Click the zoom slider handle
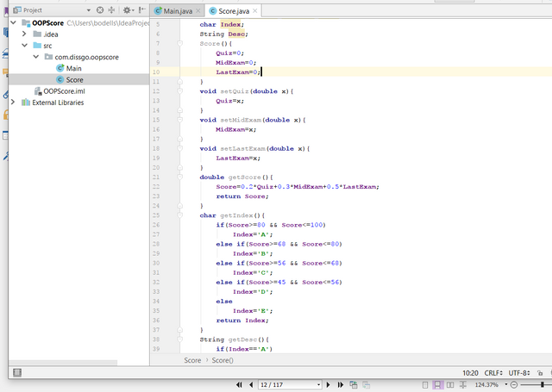552x392 pixels. (543, 385)
